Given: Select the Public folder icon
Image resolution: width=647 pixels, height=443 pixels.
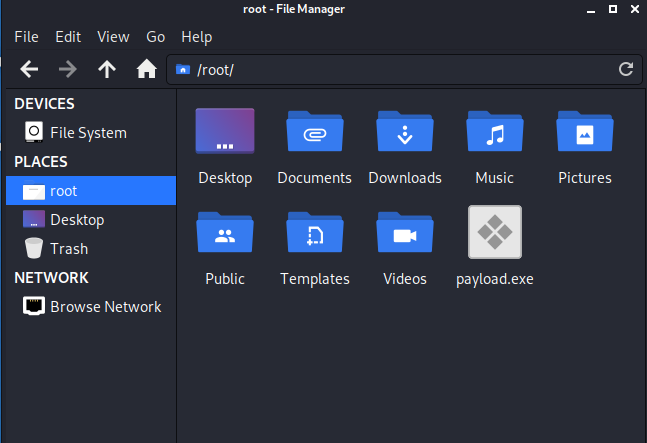Looking at the screenshot, I should (225, 234).
